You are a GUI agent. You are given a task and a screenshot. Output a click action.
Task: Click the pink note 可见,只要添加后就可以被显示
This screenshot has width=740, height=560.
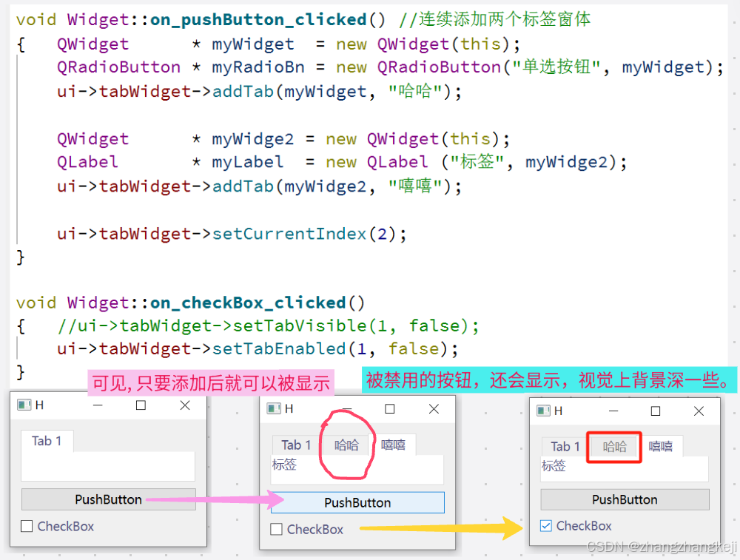point(211,382)
